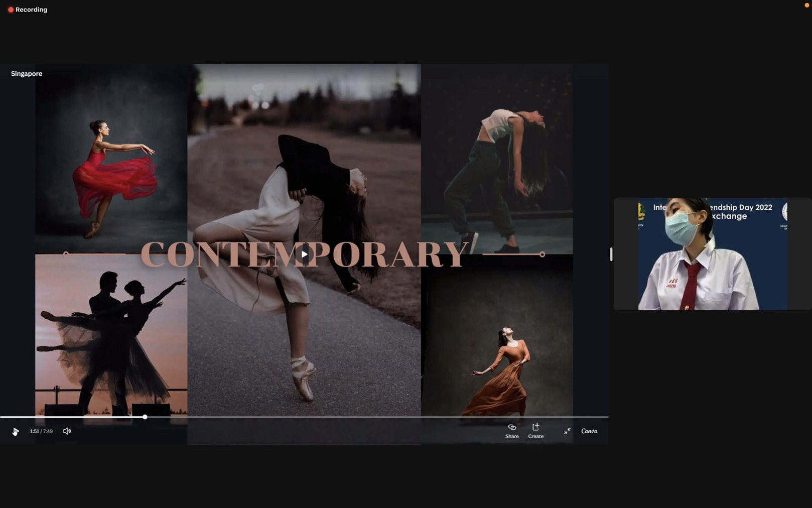Viewport: 812px width, 508px height.
Task: Click the large center play overlay button
Action: pos(304,254)
